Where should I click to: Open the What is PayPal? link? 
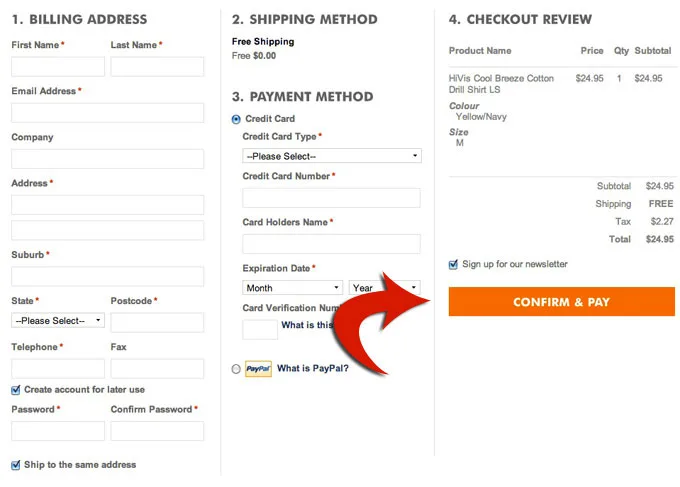click(x=312, y=369)
